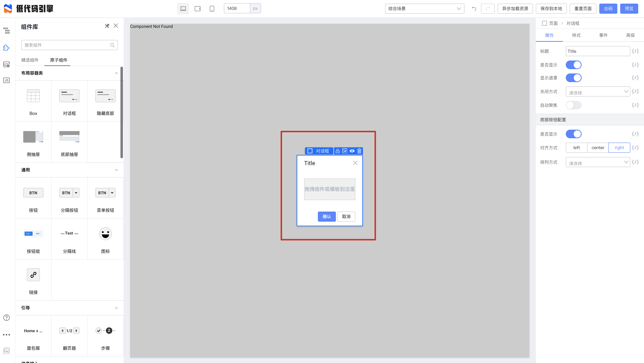The width and height of the screenshot is (644, 363).
Task: Toggle the 显示遮罩 switch
Action: (574, 78)
